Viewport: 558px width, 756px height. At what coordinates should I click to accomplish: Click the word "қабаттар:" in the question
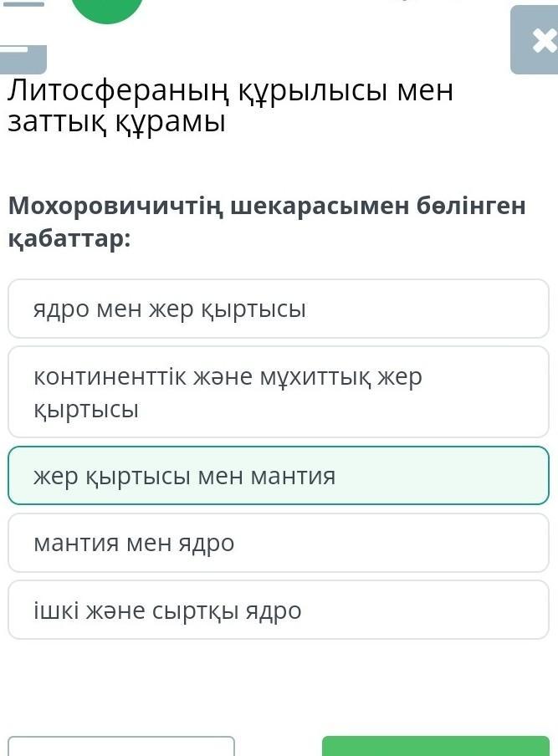pos(69,238)
